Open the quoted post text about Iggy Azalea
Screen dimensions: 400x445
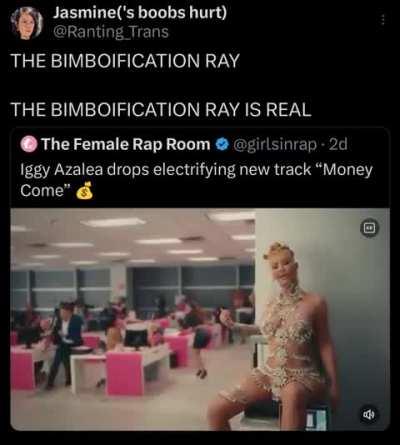click(196, 180)
